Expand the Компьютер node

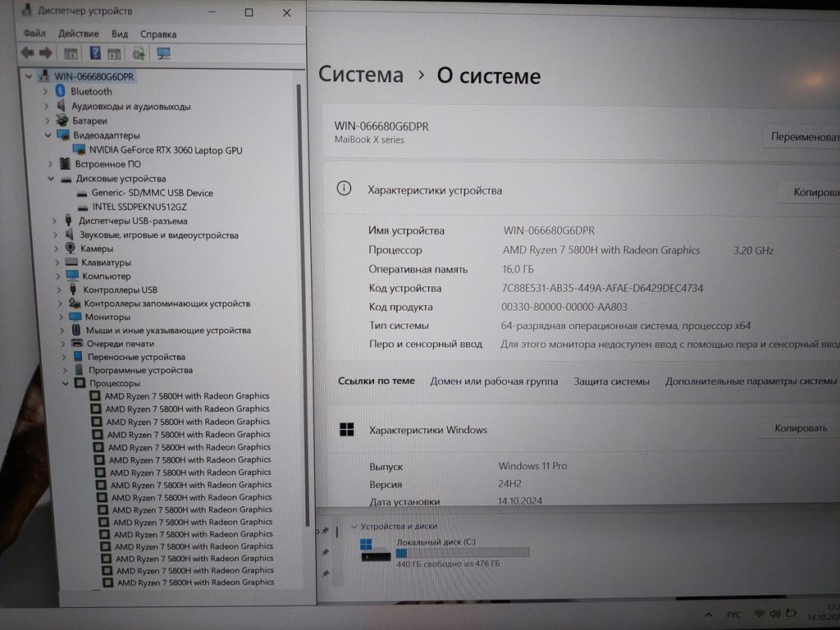click(x=58, y=276)
